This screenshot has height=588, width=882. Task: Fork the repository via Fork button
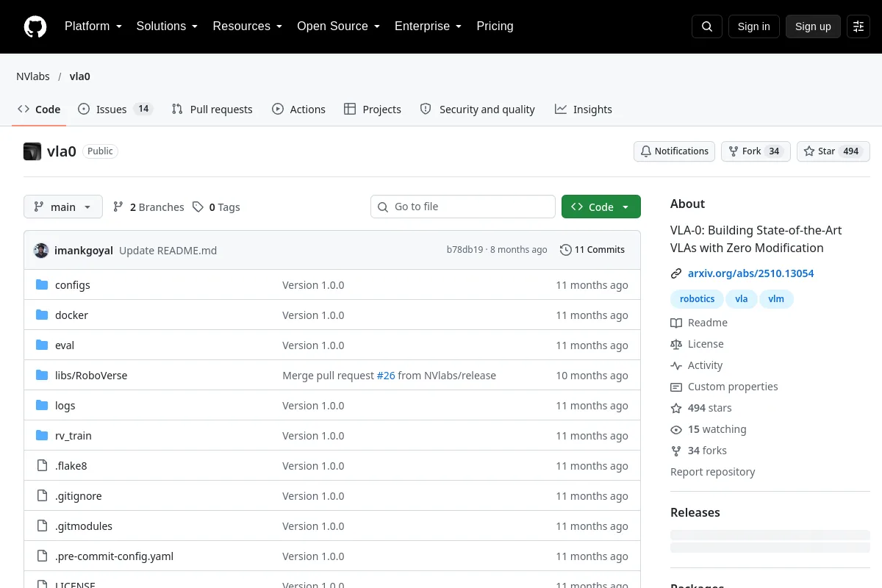pos(756,151)
